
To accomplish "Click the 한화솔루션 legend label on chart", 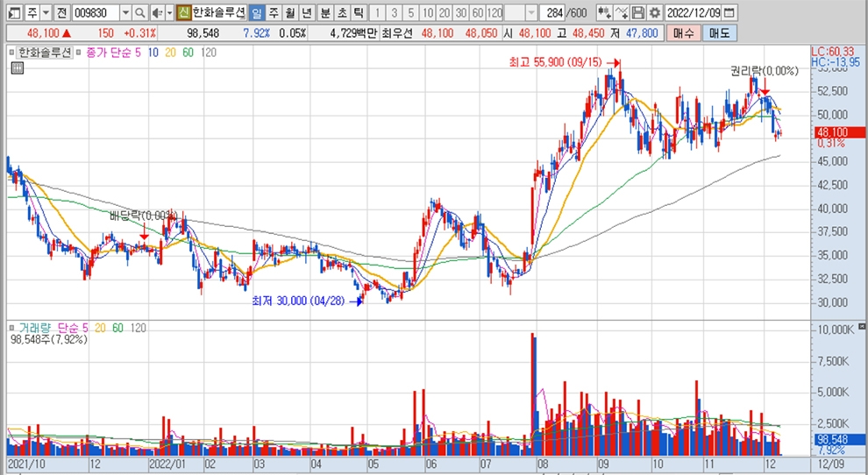I will pos(45,53).
